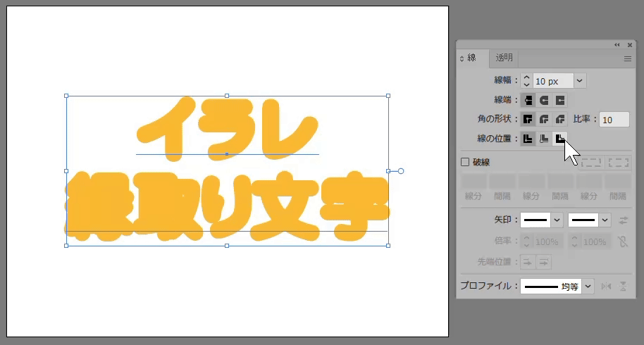The image size is (644, 345).
Task: Open the プロファイル profile dropdown
Action: pyautogui.click(x=588, y=286)
